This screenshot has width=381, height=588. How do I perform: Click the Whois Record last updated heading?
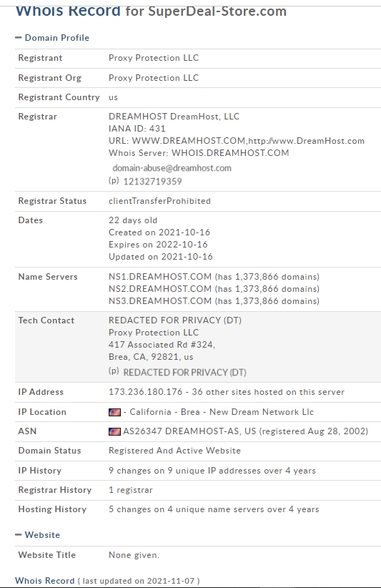(x=107, y=581)
